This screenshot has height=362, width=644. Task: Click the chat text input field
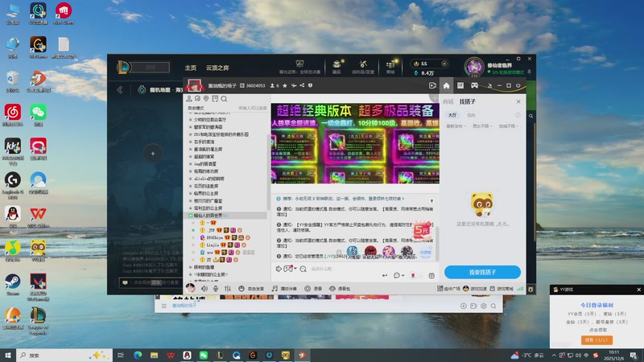(343, 269)
